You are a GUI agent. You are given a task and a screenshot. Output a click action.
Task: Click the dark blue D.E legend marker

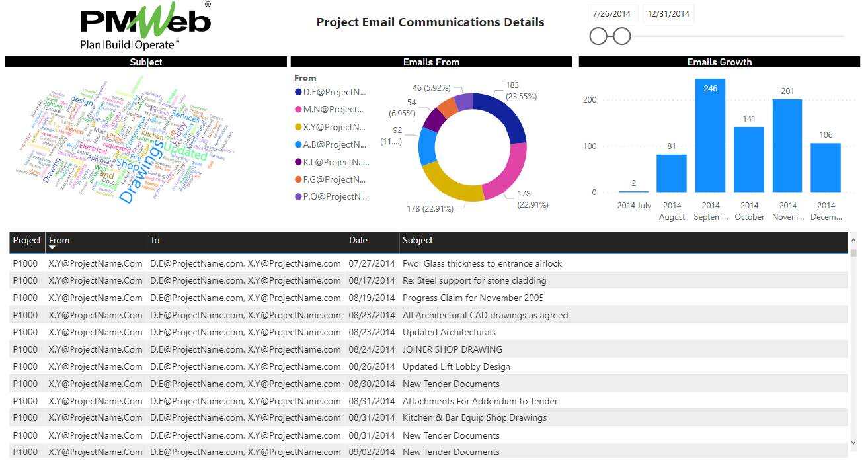tap(298, 93)
